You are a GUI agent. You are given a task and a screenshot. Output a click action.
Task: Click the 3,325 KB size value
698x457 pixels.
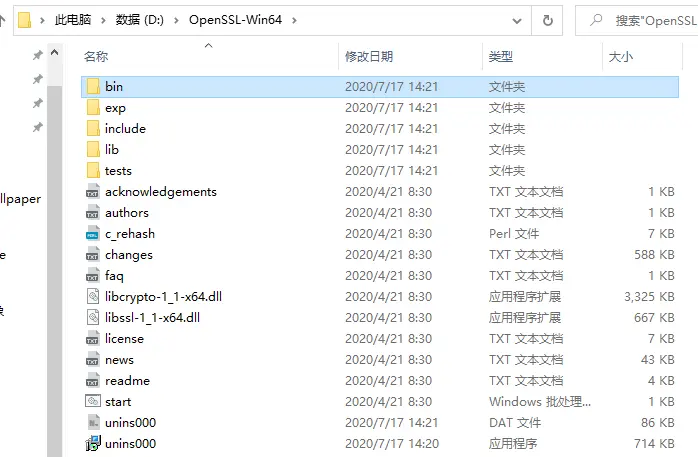(649, 296)
